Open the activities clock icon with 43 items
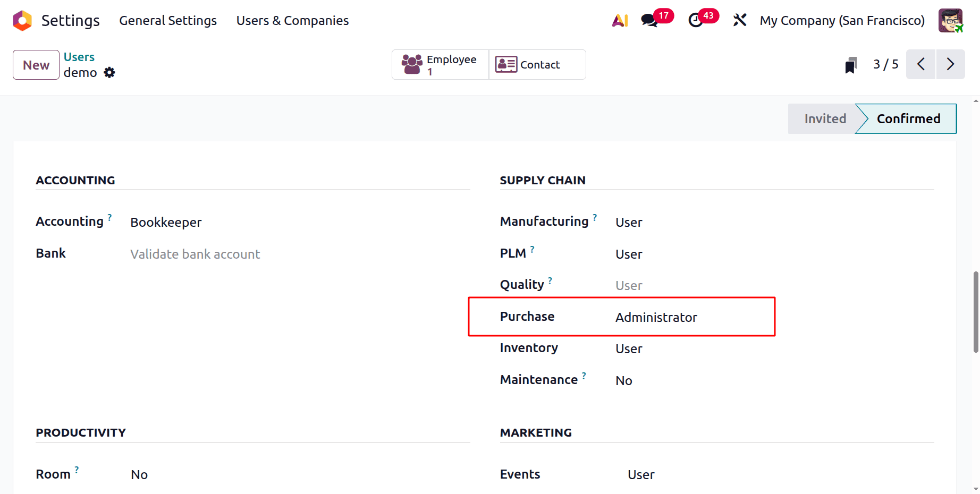The height and width of the screenshot is (494, 980). pyautogui.click(x=696, y=20)
